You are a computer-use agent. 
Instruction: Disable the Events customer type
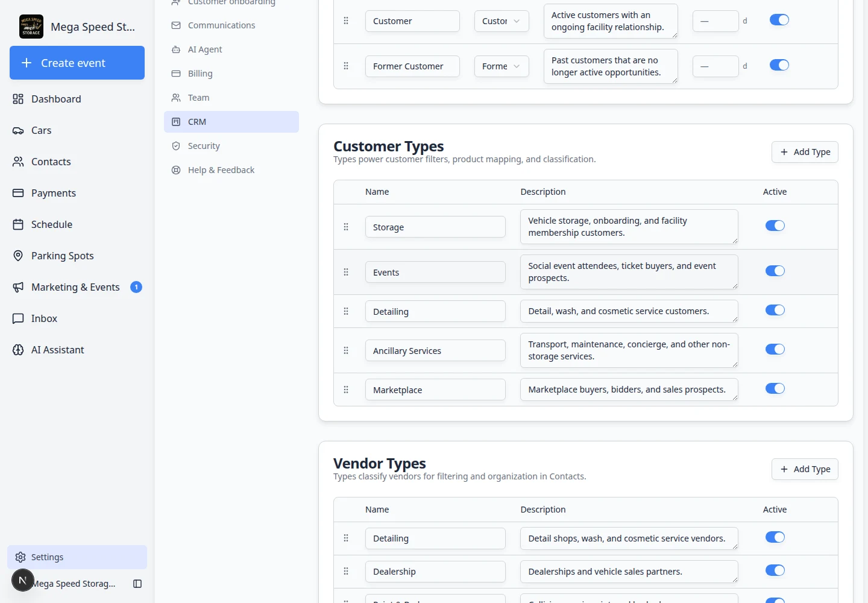coord(775,271)
